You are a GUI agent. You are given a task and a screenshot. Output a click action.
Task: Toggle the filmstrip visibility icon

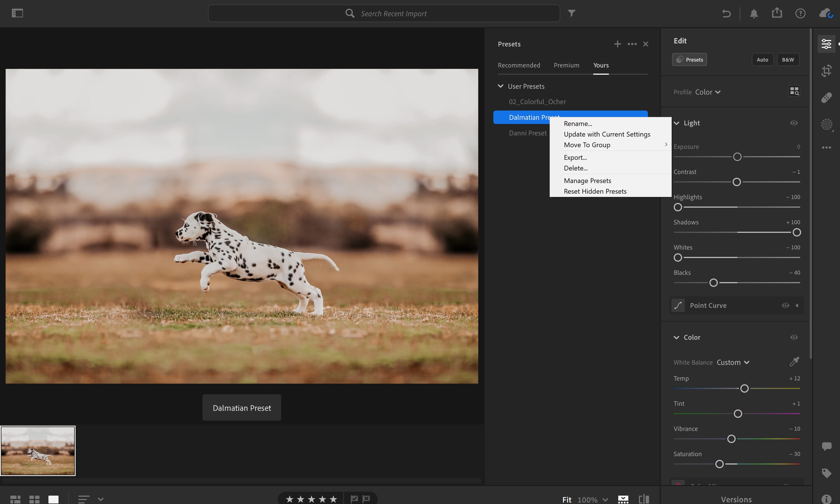click(623, 499)
